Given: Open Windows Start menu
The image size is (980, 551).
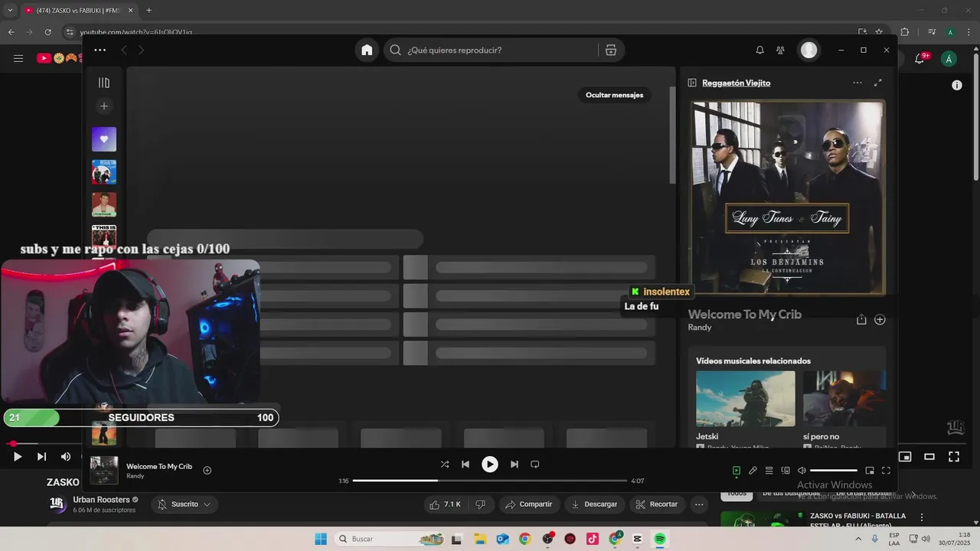Looking at the screenshot, I should pos(321,539).
